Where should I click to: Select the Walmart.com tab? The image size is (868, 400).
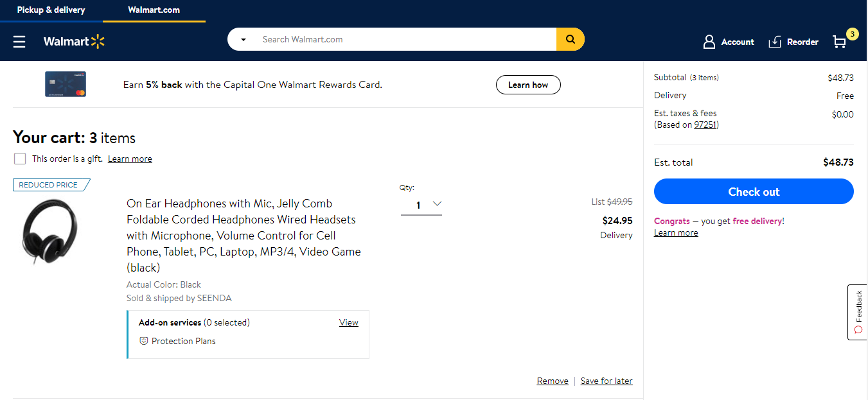(154, 10)
